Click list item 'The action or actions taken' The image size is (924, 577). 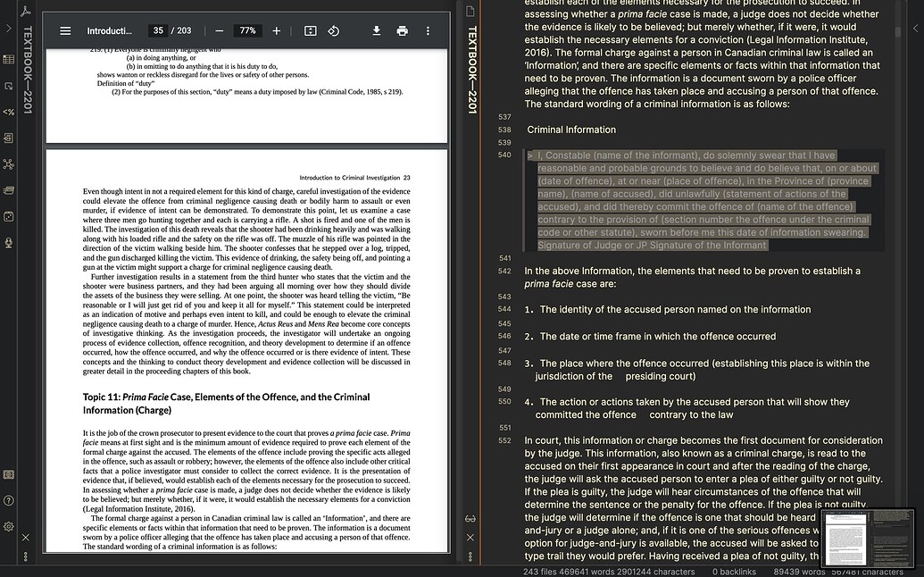coord(687,408)
